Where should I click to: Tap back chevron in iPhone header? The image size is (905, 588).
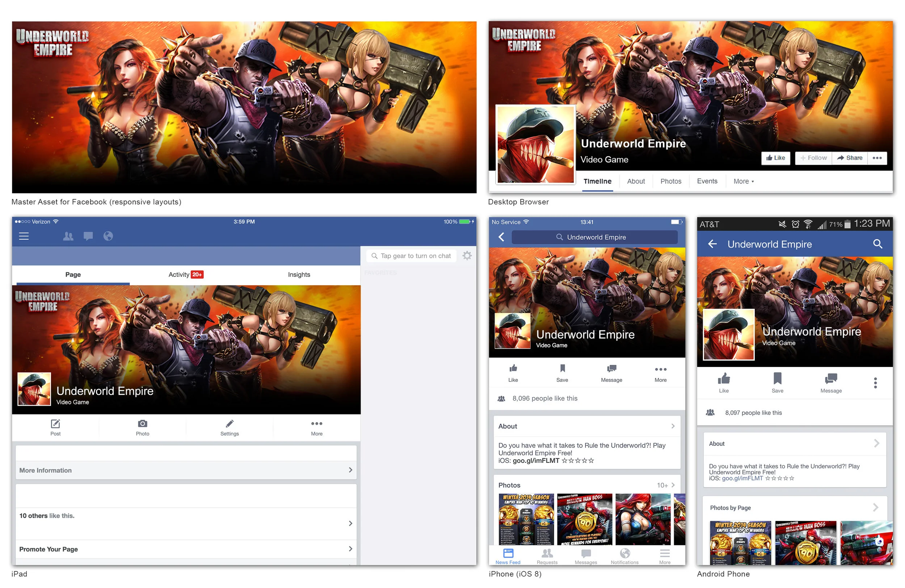pyautogui.click(x=501, y=237)
